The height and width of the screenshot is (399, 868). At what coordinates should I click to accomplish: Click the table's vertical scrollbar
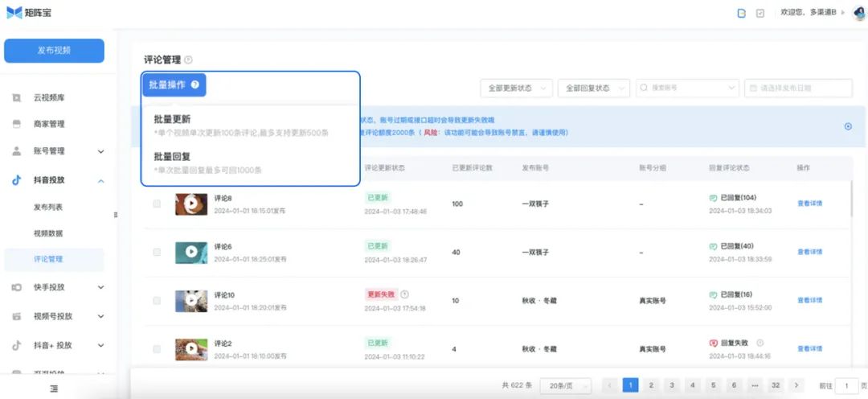(x=851, y=199)
